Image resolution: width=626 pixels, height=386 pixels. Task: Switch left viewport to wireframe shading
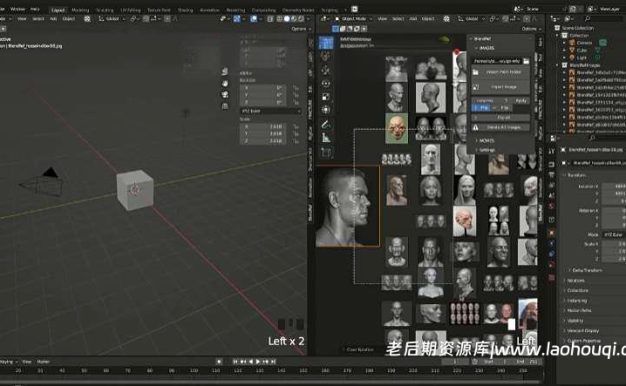tap(279, 19)
